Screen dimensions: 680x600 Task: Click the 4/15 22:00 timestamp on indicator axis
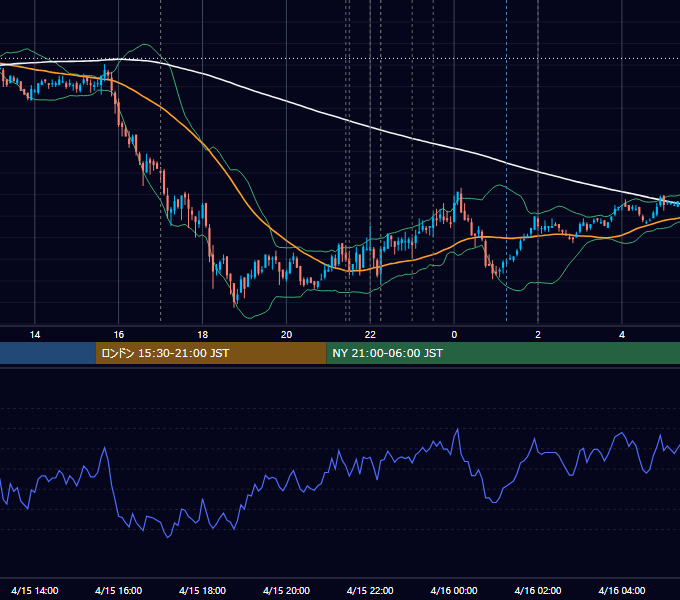tap(370, 590)
